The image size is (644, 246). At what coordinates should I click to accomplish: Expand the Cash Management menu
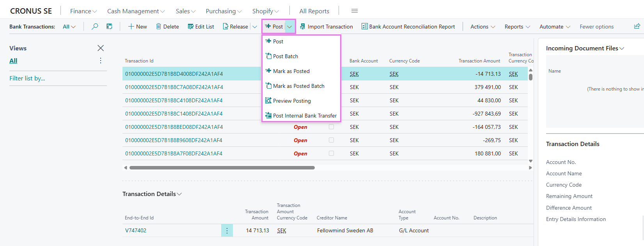pos(136,11)
